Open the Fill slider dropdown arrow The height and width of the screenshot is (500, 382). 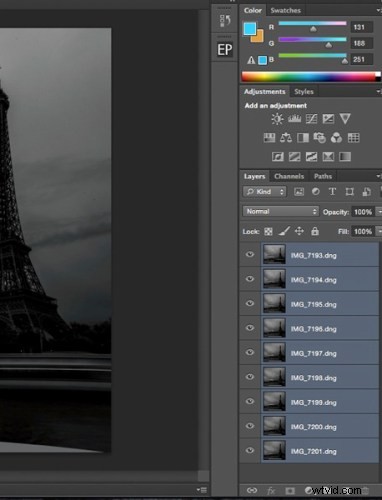point(379,231)
